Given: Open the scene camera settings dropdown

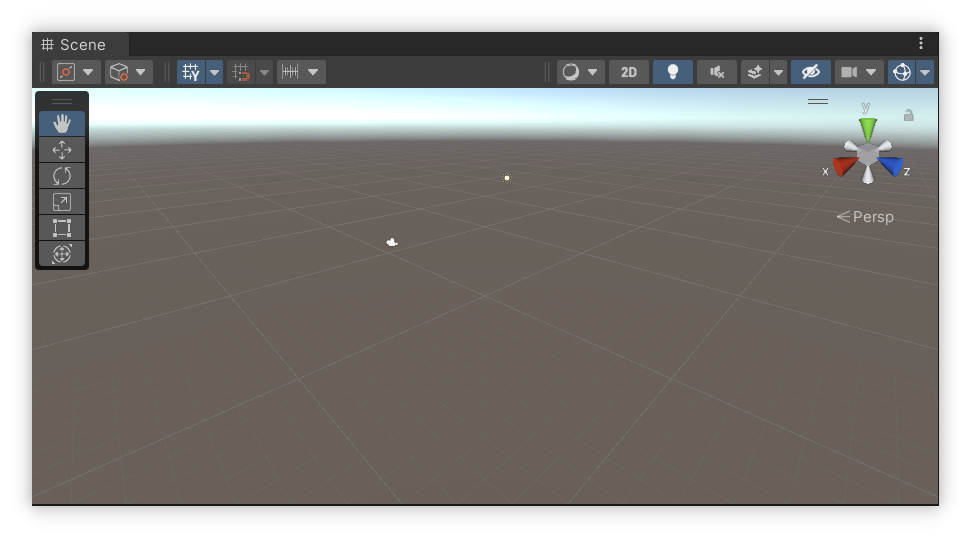Looking at the screenshot, I should (859, 72).
